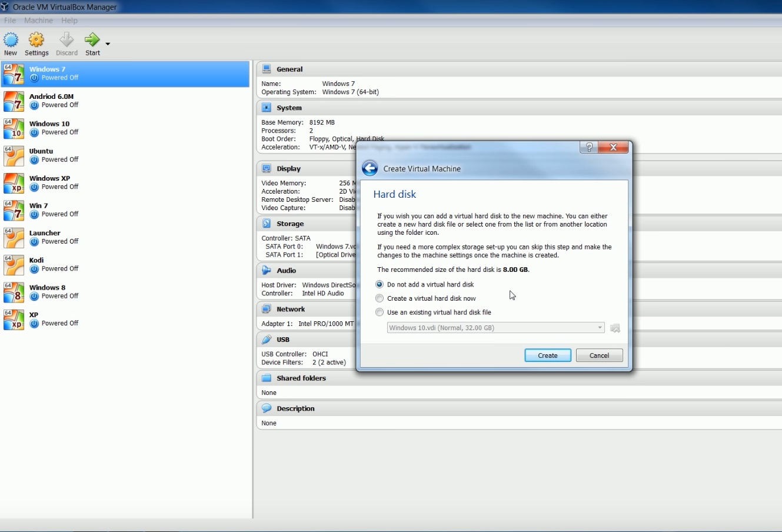Image resolution: width=782 pixels, height=532 pixels.
Task: Click the 'Windows 7 (64-bit)' operating system value
Action: (x=351, y=92)
